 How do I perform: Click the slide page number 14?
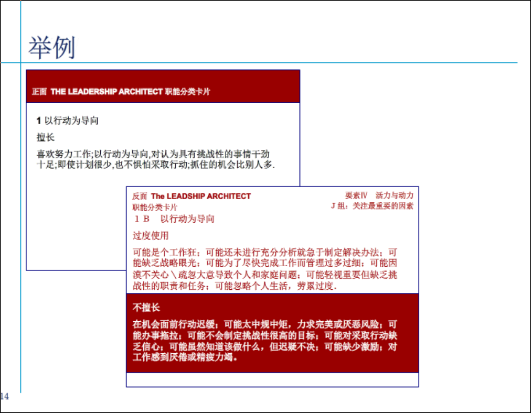(x=5, y=397)
